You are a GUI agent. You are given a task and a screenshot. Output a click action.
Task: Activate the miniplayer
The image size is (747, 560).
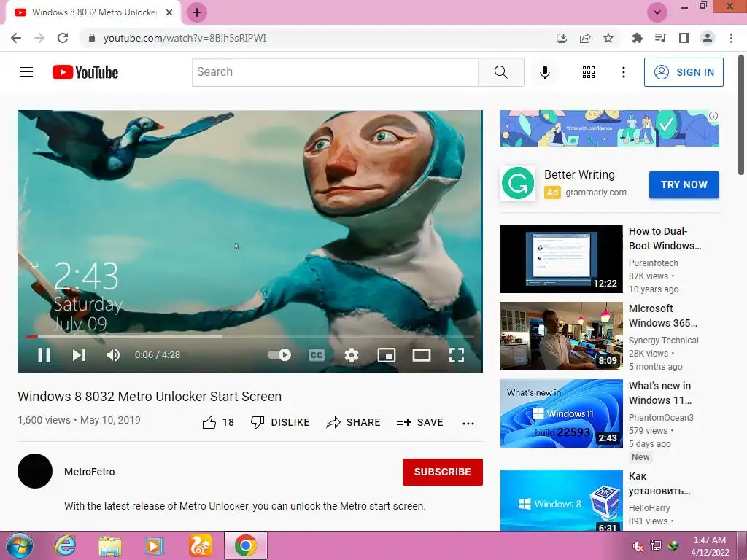click(387, 355)
